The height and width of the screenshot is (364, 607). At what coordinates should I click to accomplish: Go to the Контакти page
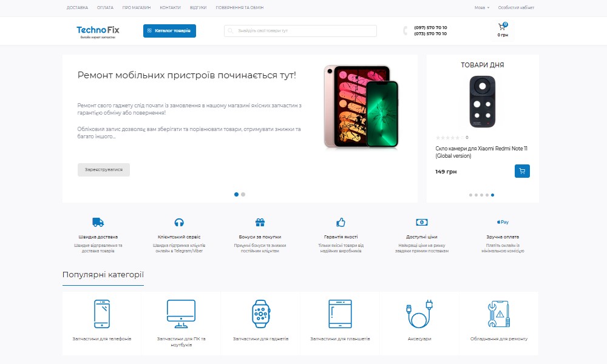point(171,7)
